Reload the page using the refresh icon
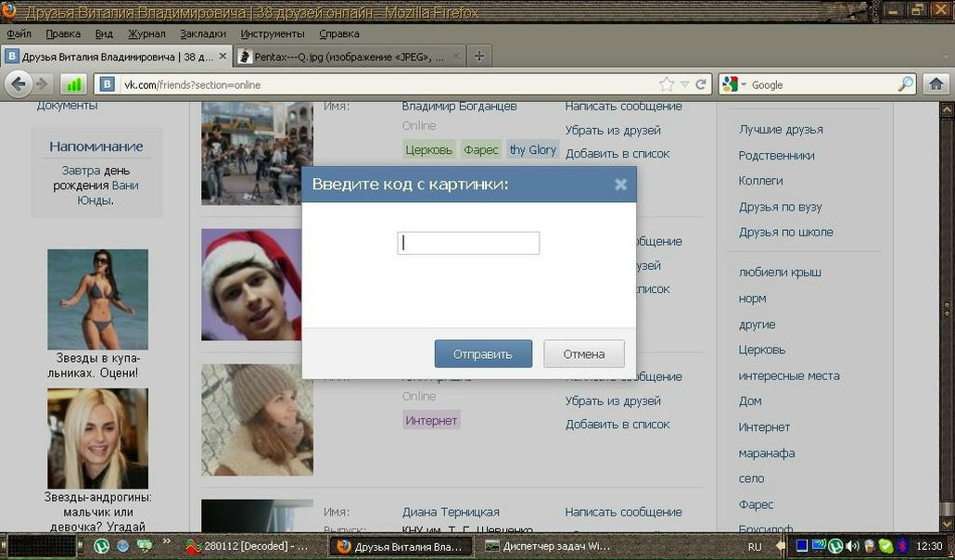Screen dimensions: 955x560 pos(701,84)
